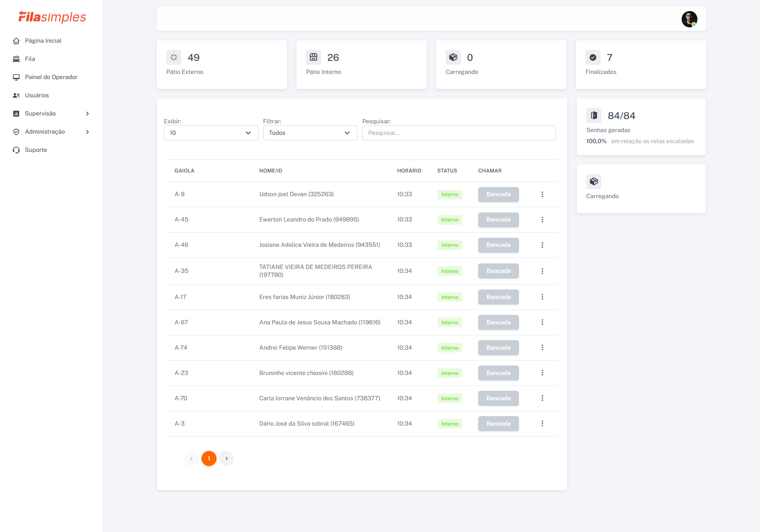Go to Painel do Operador
This screenshot has height=532, width=760.
(51, 77)
